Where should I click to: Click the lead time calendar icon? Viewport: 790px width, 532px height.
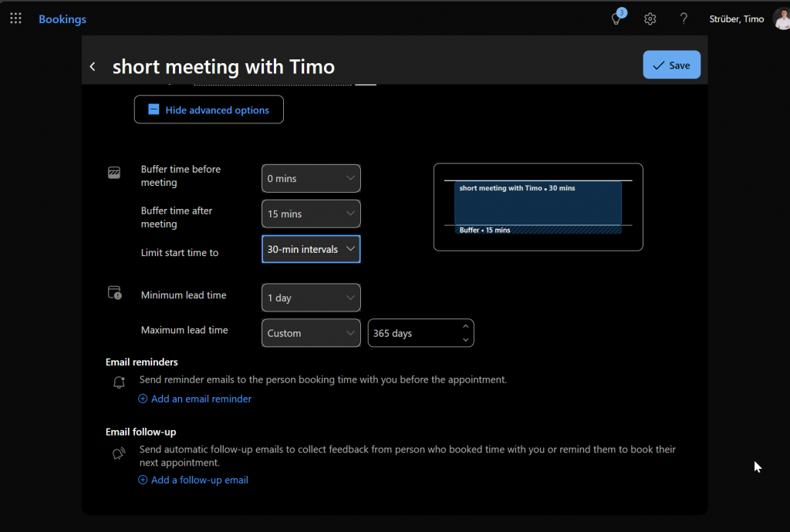(x=114, y=293)
